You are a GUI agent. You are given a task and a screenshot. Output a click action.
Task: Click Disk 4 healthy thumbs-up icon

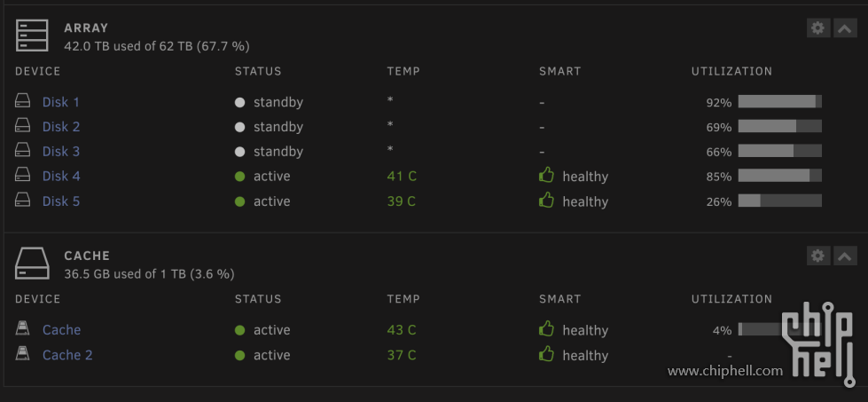tap(546, 176)
